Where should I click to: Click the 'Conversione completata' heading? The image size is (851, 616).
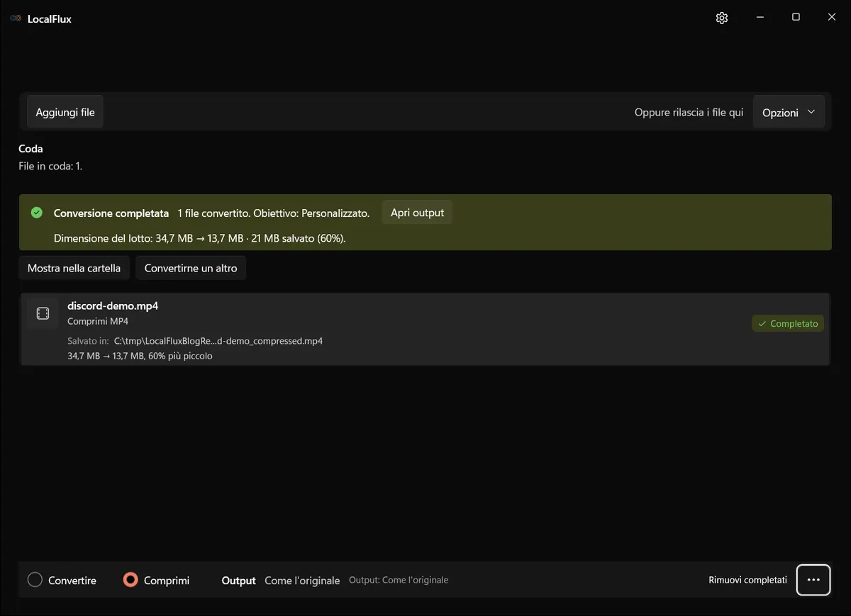tap(111, 213)
